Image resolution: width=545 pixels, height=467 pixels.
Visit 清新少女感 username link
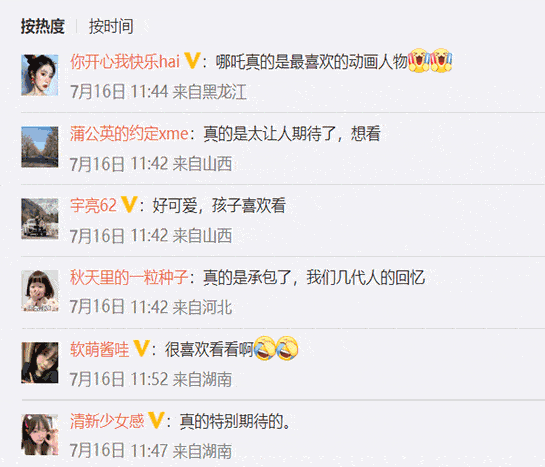coord(107,421)
